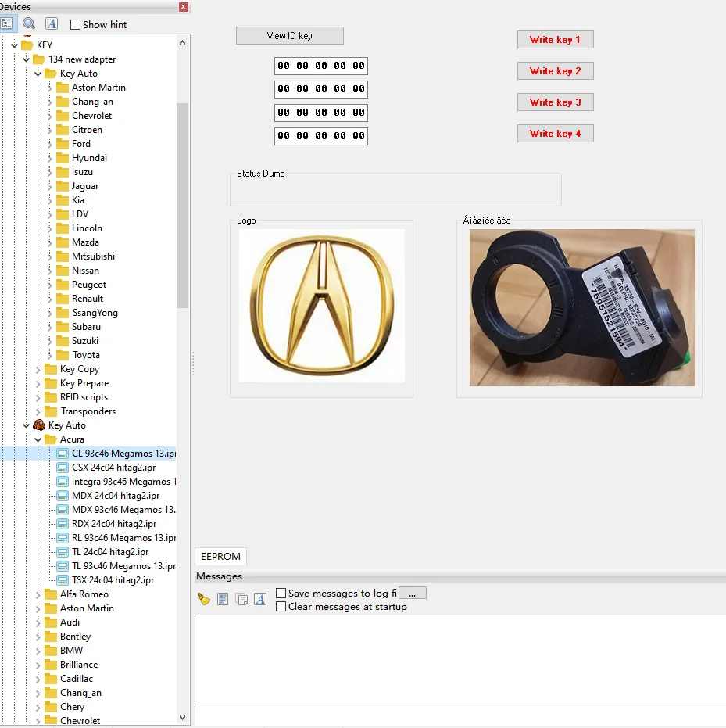Select MDX 24c04 hitag2.ipr in tree
Screen dimensions: 726x728
point(116,496)
